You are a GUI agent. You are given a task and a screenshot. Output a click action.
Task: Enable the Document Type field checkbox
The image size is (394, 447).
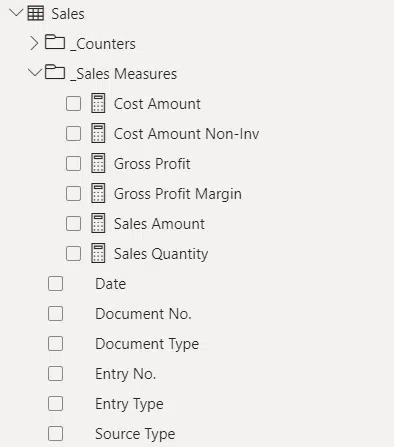tap(55, 344)
